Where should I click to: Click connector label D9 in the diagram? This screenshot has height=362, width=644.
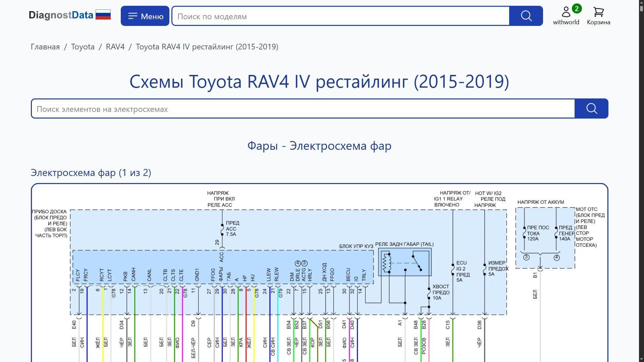[x=193, y=323]
